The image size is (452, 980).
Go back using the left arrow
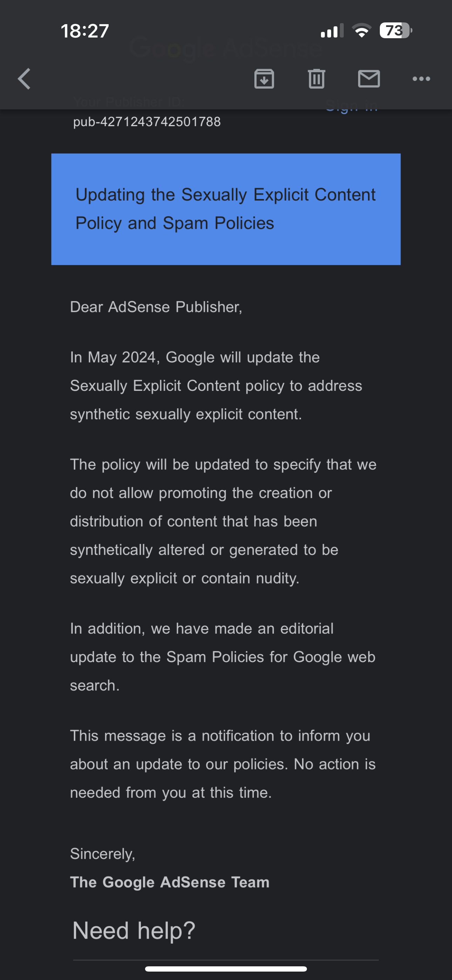[x=24, y=79]
